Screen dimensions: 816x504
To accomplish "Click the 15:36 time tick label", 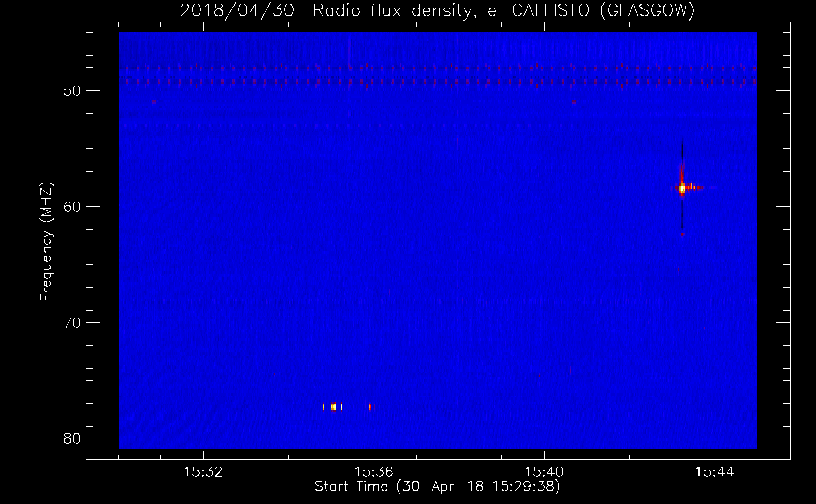I will (x=374, y=472).
